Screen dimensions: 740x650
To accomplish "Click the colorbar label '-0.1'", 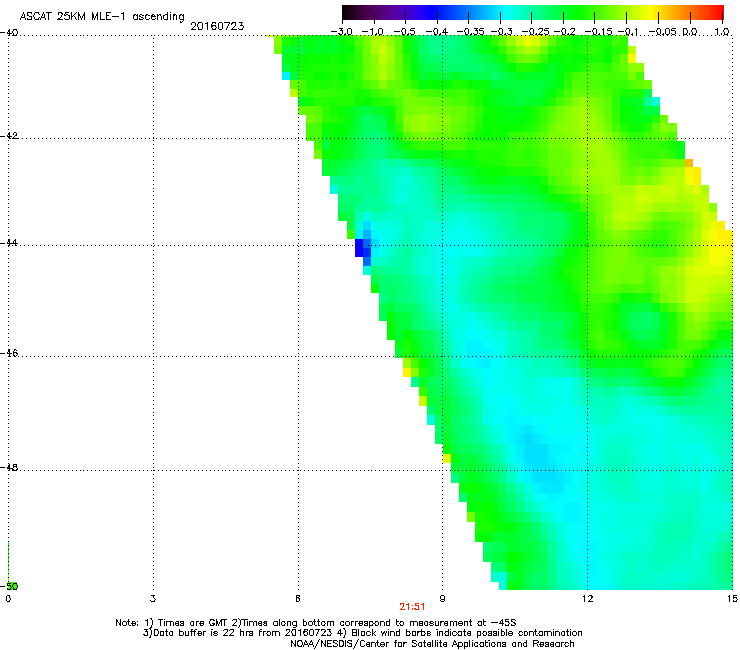I will [x=628, y=32].
